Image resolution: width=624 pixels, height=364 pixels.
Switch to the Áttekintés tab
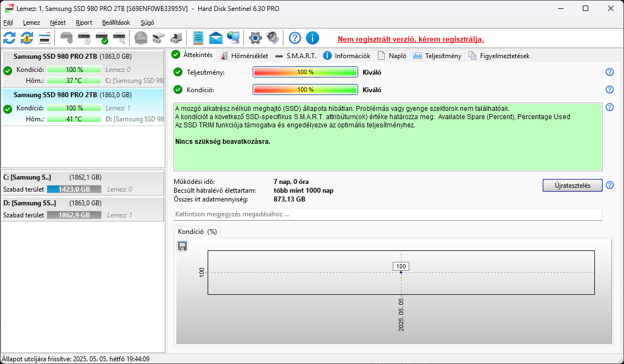coord(193,55)
